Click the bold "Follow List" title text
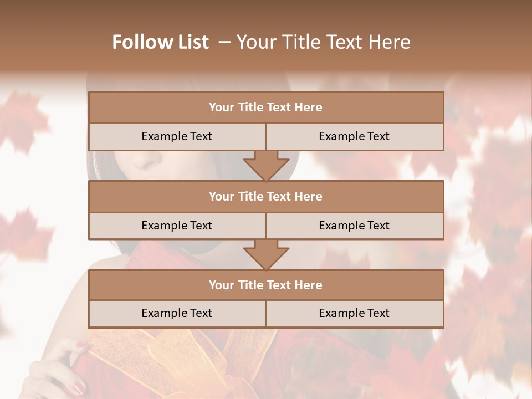The width and height of the screenshot is (532, 399). (160, 42)
